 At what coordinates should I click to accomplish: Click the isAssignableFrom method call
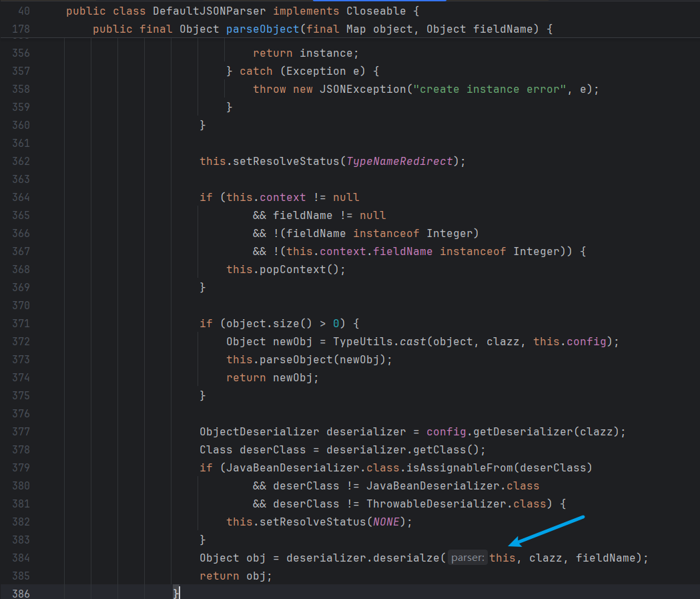coord(459,467)
